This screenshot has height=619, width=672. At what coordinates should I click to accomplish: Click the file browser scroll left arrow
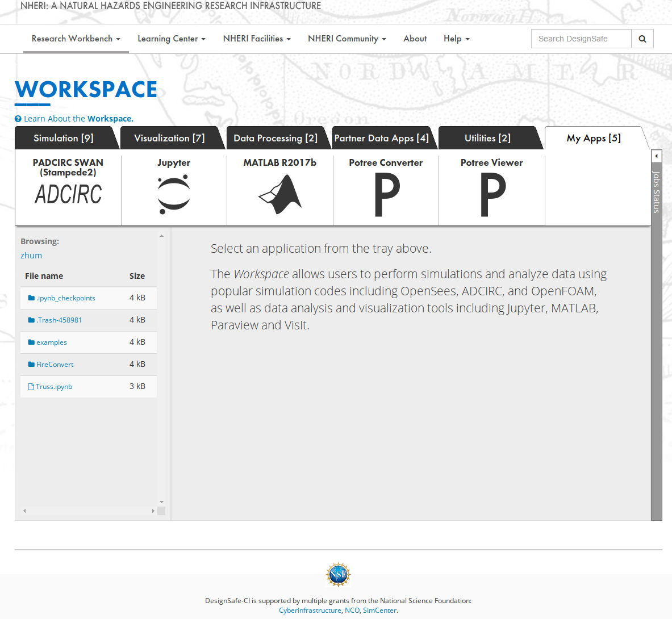(x=24, y=511)
